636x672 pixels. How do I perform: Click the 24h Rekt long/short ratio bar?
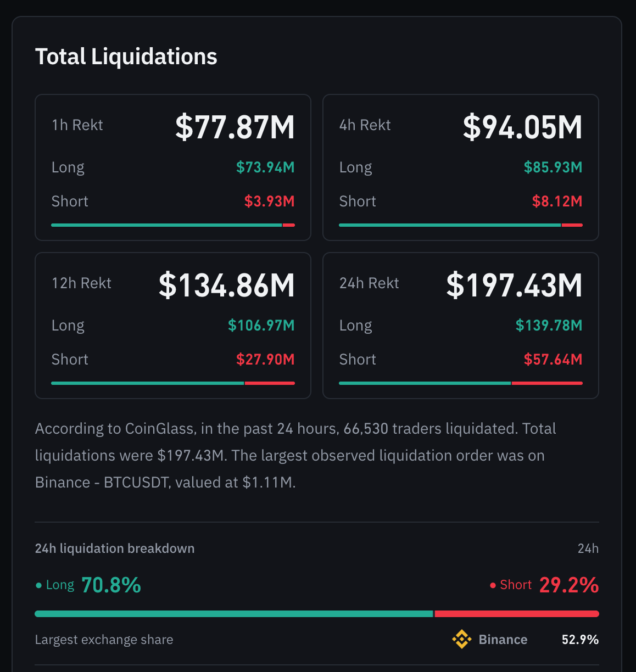[x=461, y=383]
